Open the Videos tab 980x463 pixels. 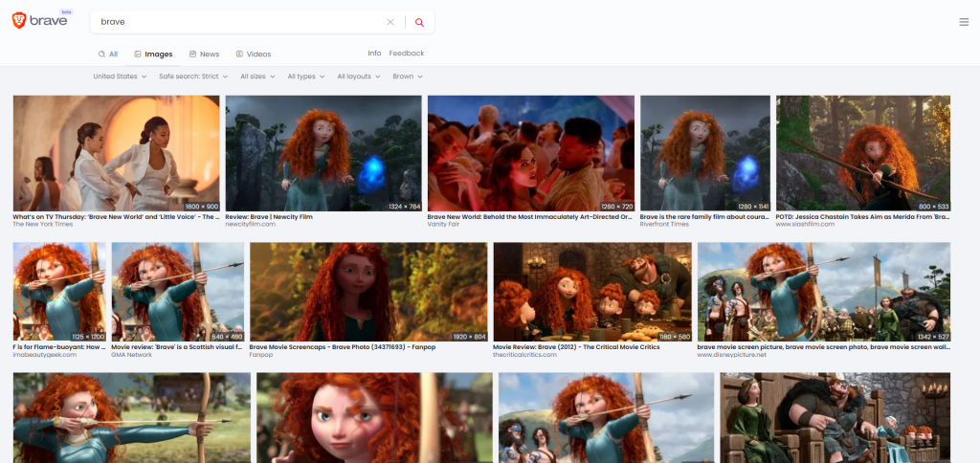(x=253, y=55)
